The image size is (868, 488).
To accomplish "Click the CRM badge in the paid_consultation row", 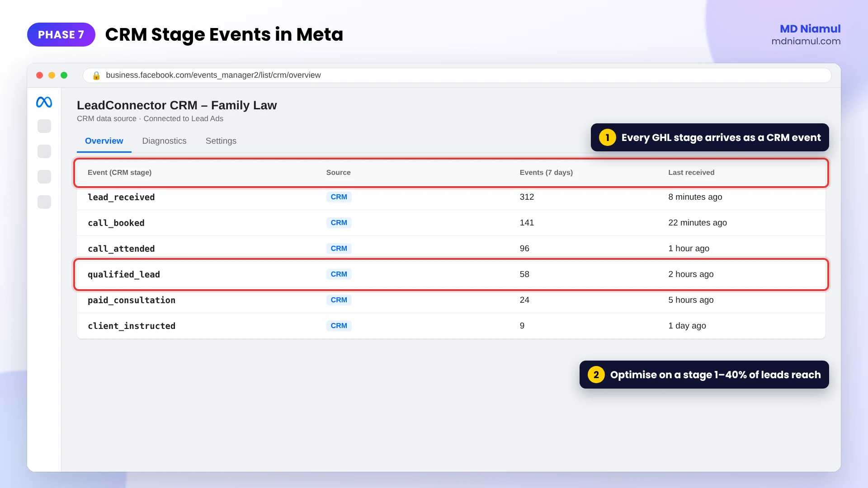I will 339,300.
